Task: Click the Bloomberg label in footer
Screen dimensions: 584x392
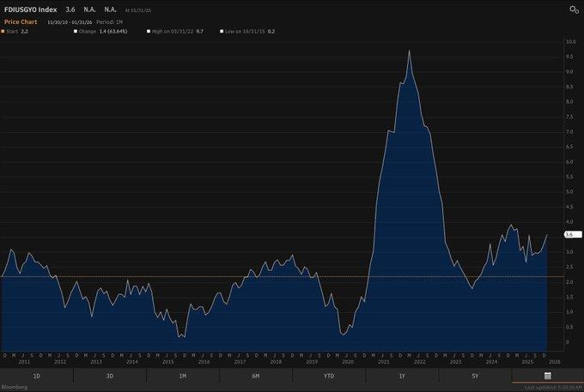Action: coord(15,387)
